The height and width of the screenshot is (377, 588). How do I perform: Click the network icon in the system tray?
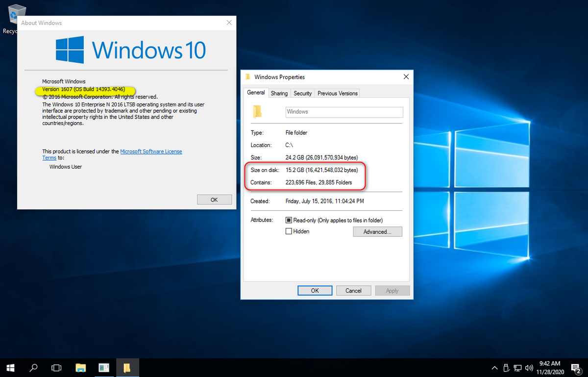point(517,368)
